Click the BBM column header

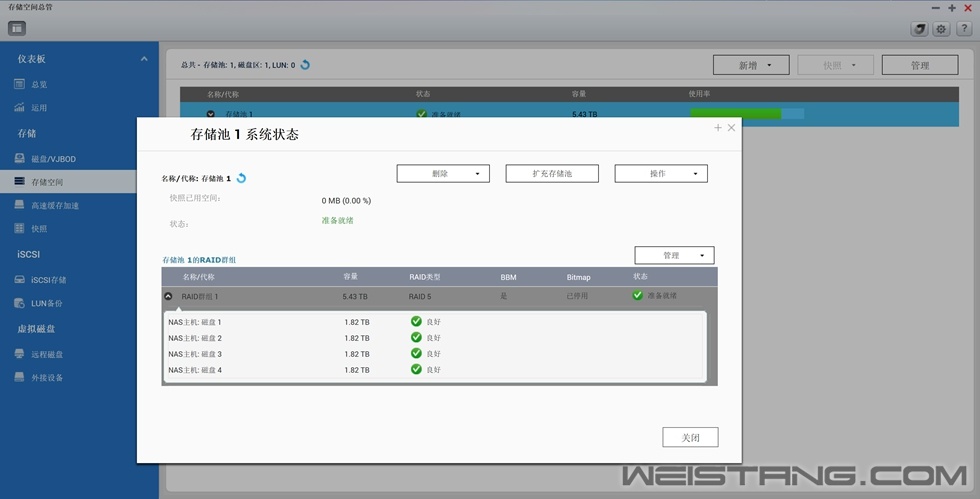(x=508, y=277)
